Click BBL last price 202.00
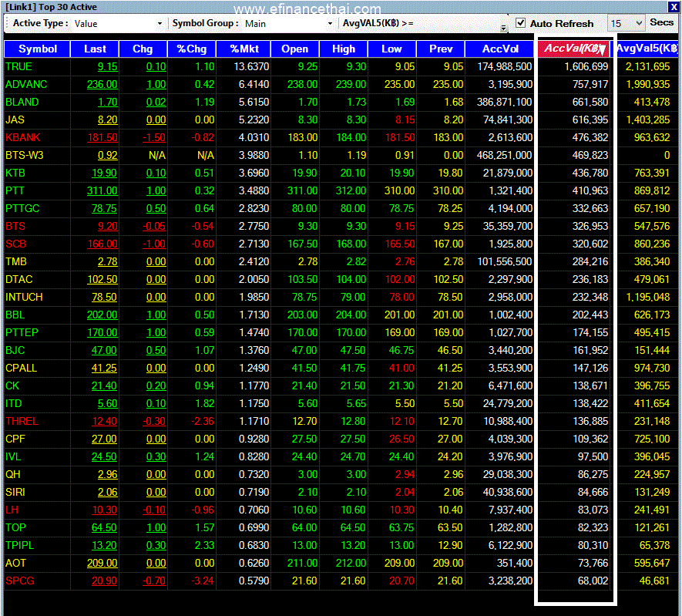 click(102, 315)
